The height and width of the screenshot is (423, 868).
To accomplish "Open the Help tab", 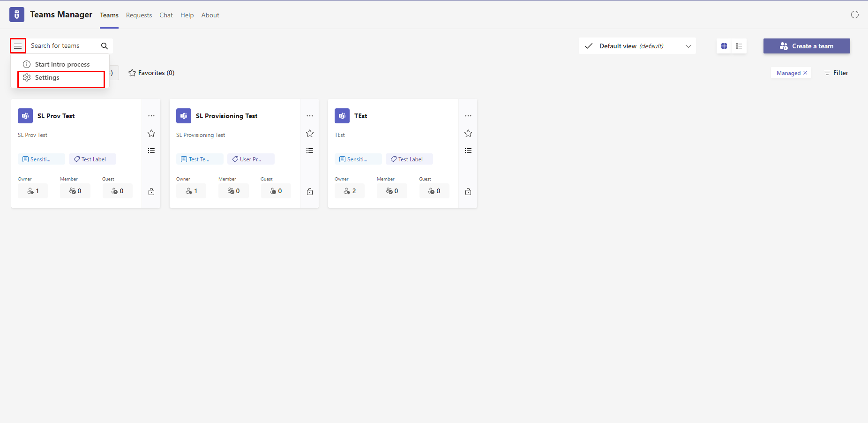I will tap(187, 15).
